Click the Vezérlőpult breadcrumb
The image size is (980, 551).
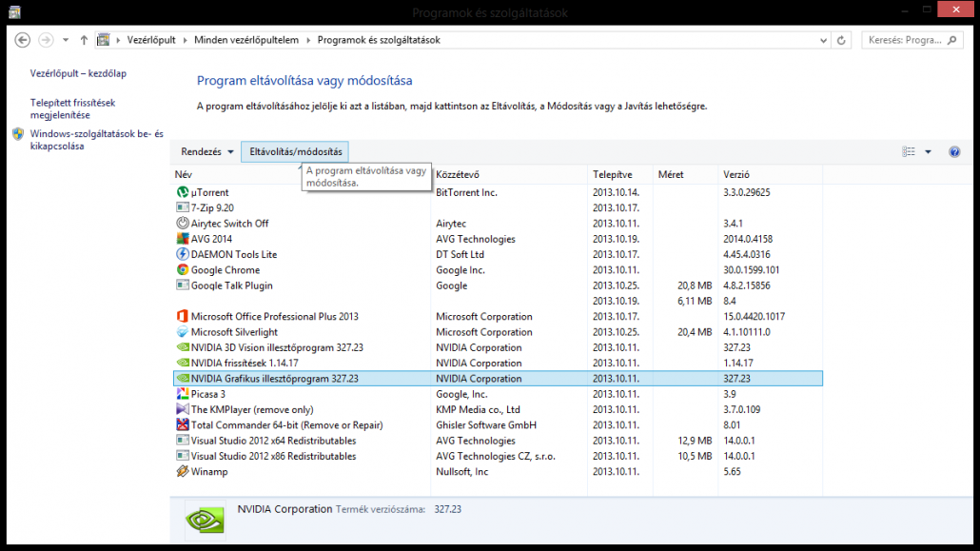[151, 40]
